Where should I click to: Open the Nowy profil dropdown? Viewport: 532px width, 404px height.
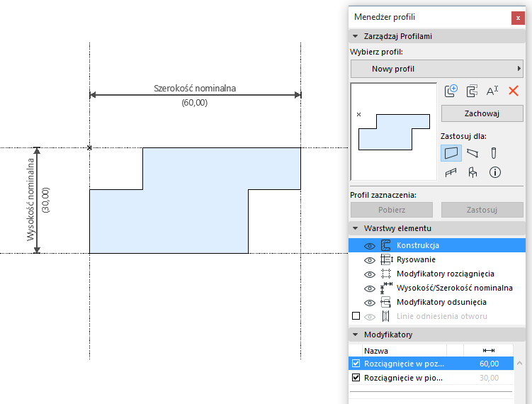(436, 69)
